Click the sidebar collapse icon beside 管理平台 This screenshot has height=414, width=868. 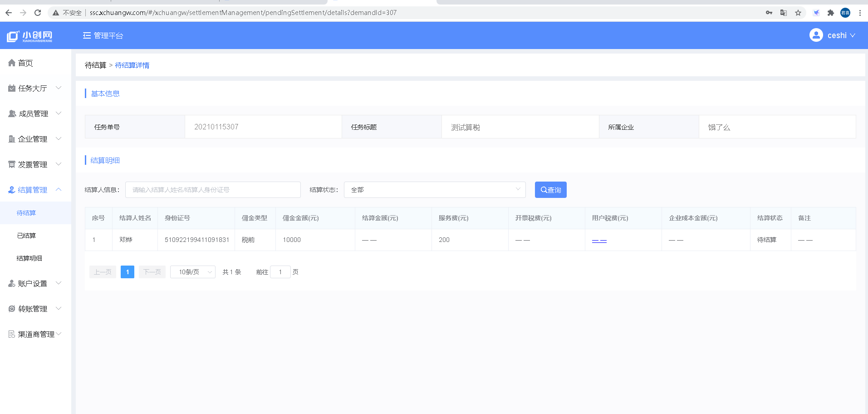[x=87, y=35]
